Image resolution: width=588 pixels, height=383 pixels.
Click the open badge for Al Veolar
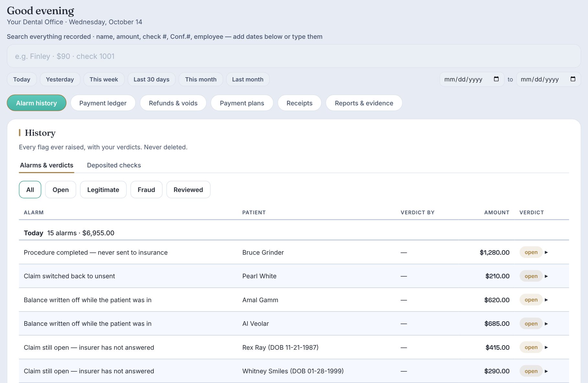tap(531, 324)
